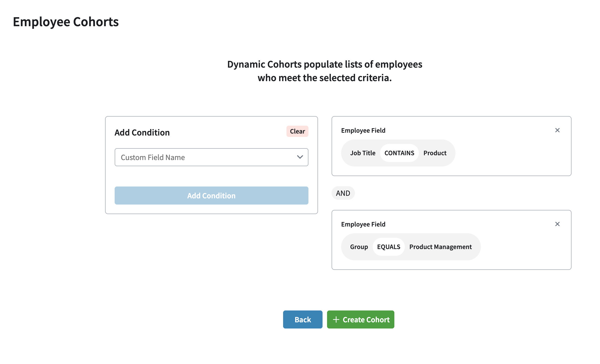This screenshot has height=364, width=600.
Task: Click the second Employee Field label
Action: [x=363, y=224]
